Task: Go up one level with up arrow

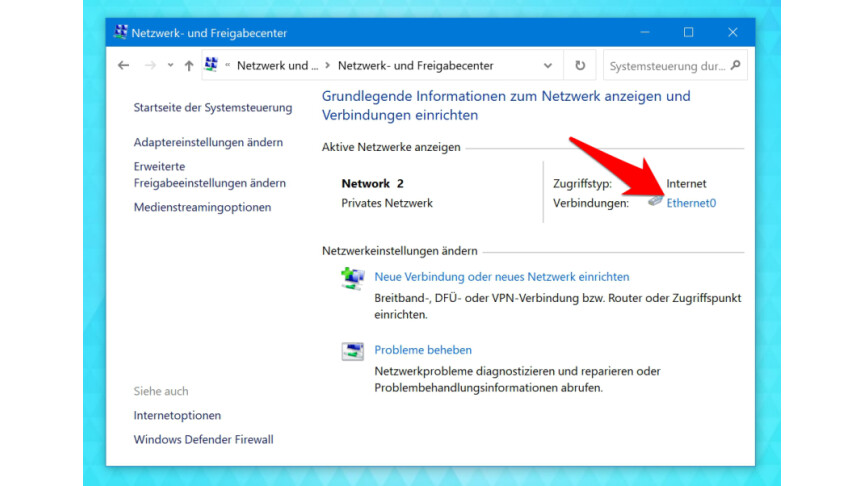Action: 189,66
